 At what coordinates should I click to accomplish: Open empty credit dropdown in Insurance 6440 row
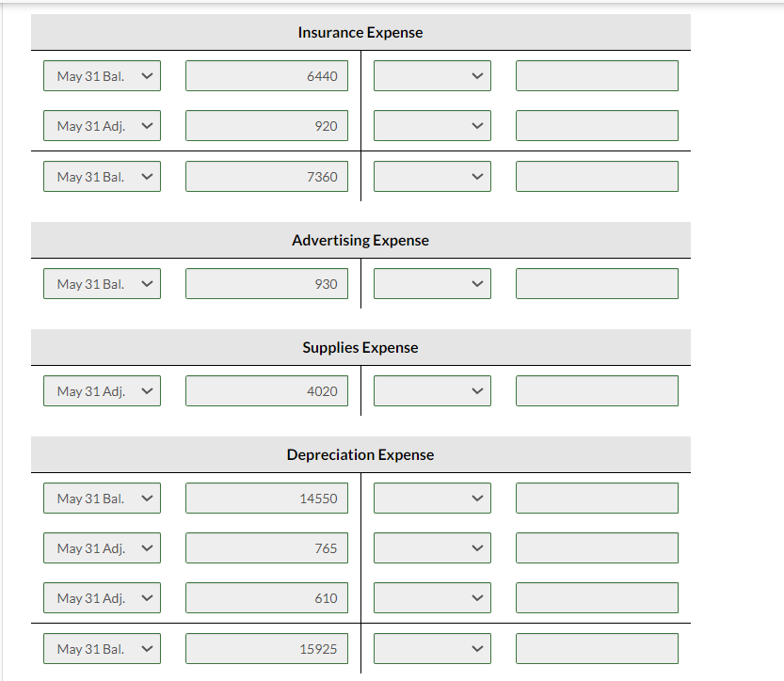(432, 76)
